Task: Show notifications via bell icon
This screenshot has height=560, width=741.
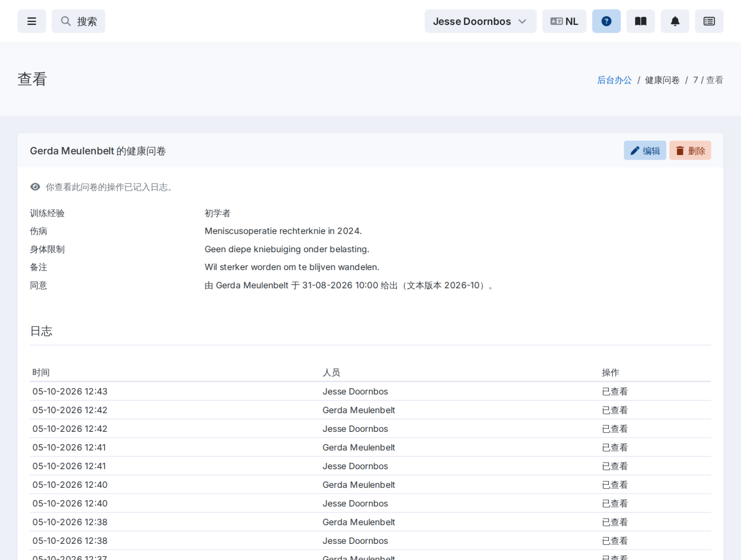Action: click(x=675, y=21)
